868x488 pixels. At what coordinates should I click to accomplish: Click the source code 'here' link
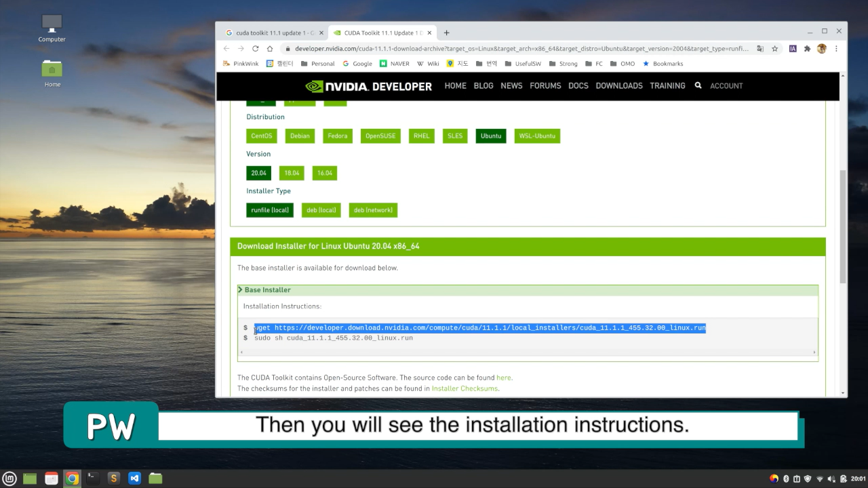tap(504, 378)
